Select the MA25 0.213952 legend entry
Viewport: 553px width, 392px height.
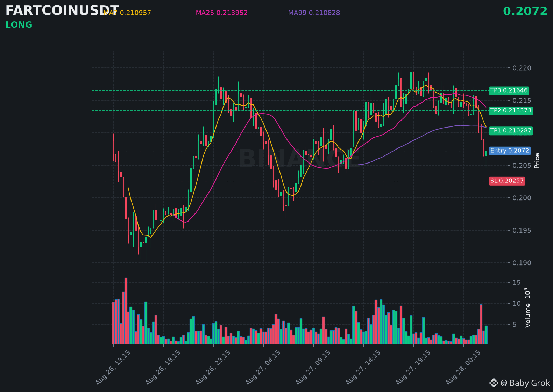tap(222, 13)
